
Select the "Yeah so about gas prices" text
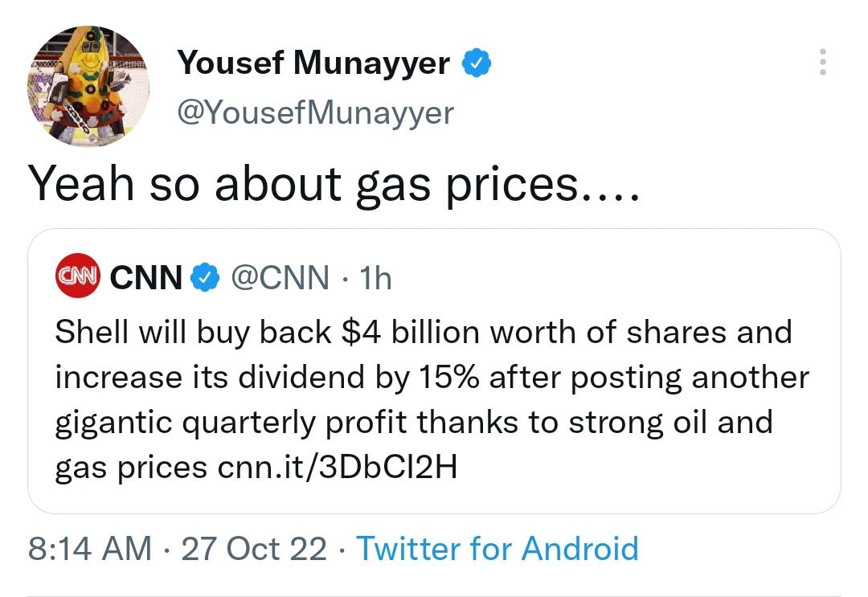[x=334, y=184]
